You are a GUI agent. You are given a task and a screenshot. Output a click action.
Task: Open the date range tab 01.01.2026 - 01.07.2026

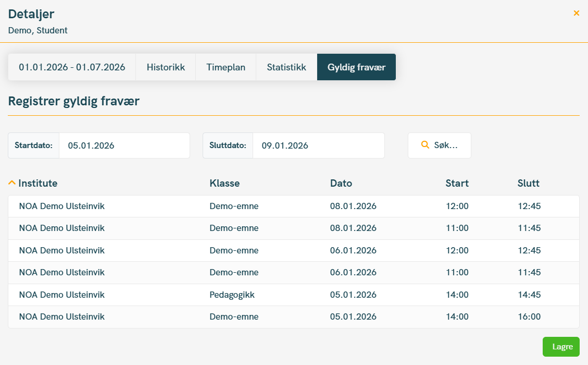(72, 67)
